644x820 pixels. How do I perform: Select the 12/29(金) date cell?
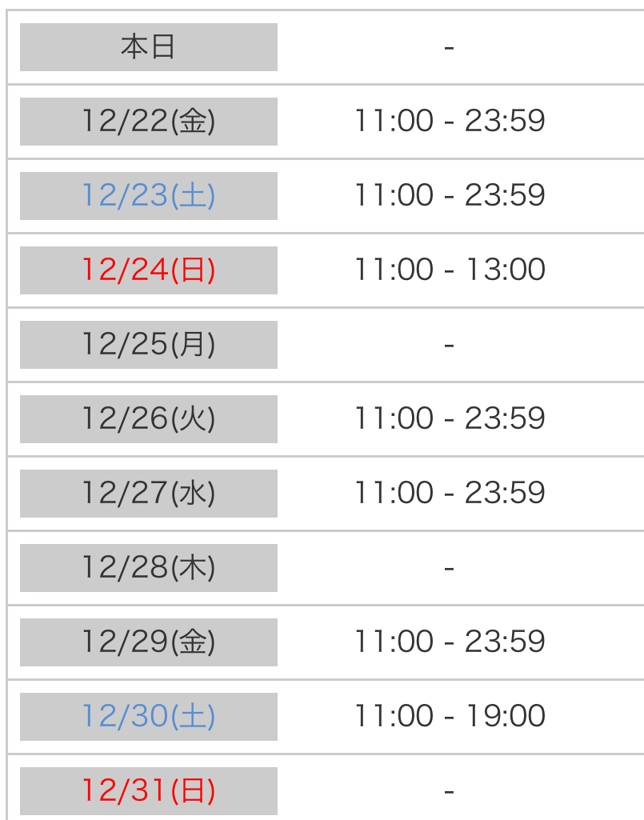click(148, 642)
